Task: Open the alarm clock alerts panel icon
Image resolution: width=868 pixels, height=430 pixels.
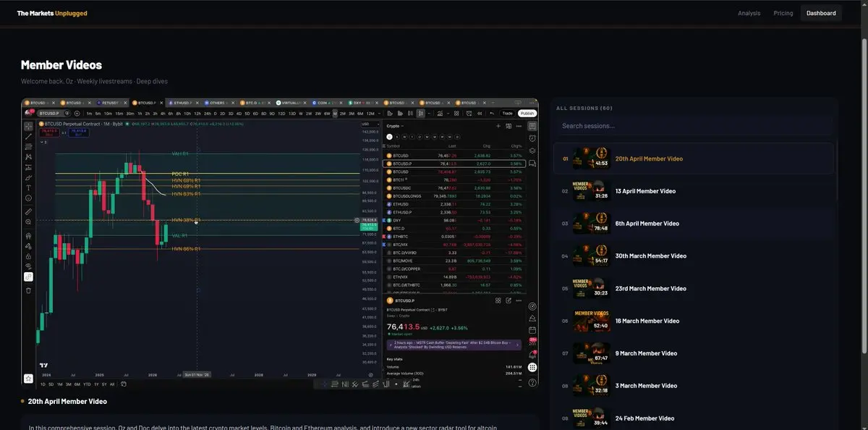Action: tap(532, 138)
